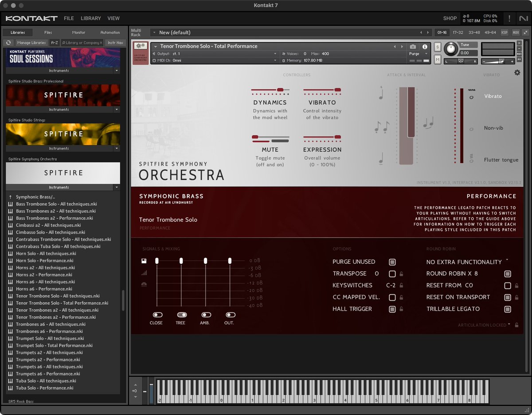Click the A-Z sort button
532x415 pixels.
(x=54, y=43)
